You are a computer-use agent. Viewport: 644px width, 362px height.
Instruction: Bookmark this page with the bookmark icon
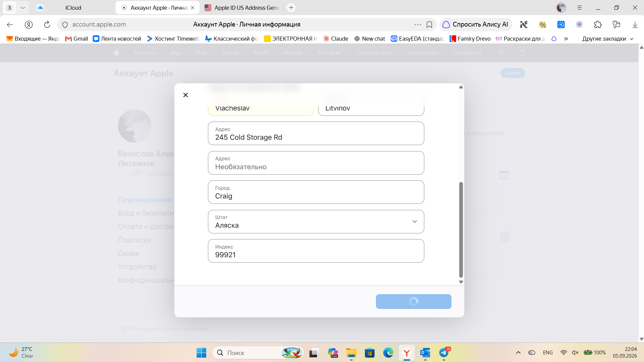(x=429, y=25)
